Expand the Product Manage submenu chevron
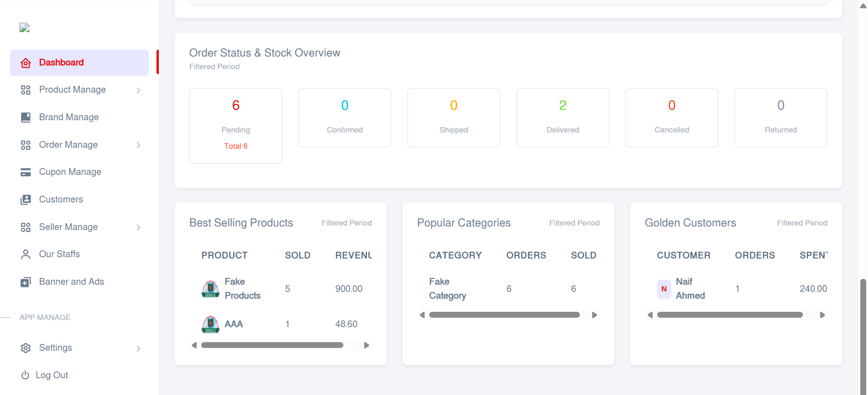This screenshot has height=395, width=868. 138,90
